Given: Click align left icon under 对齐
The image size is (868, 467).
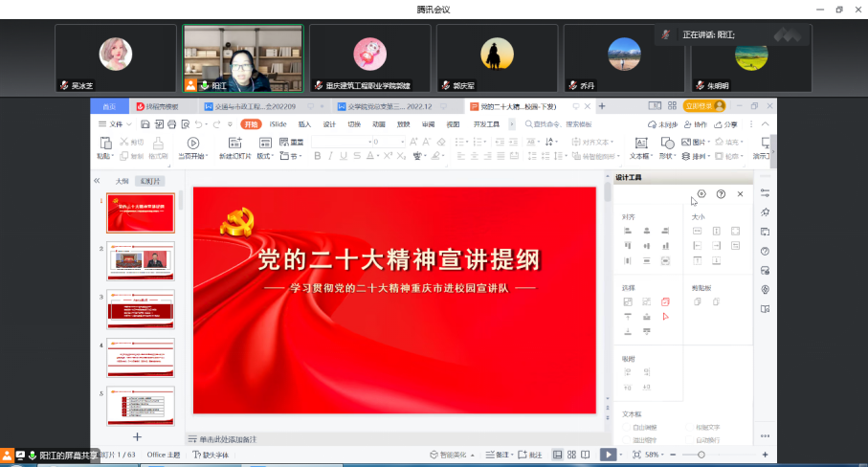Looking at the screenshot, I should 628,232.
